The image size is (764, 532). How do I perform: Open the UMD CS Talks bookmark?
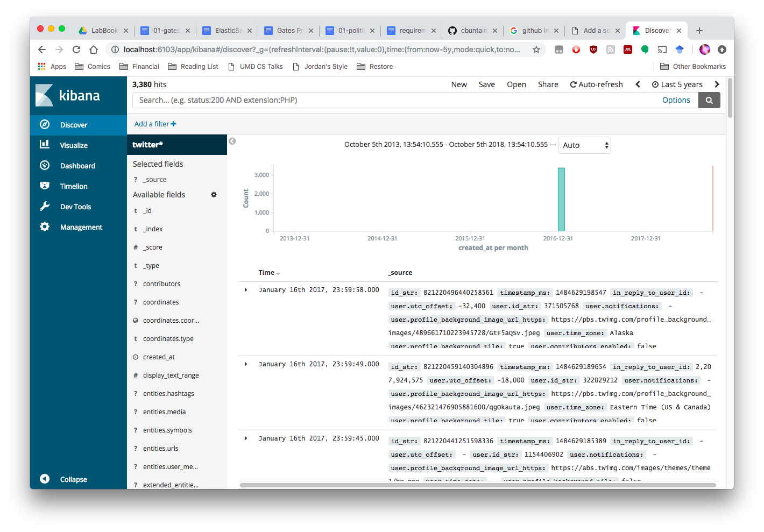coord(256,67)
